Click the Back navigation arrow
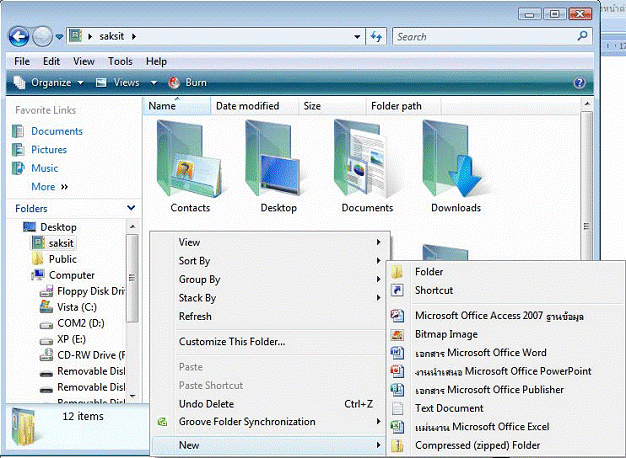 pos(18,36)
